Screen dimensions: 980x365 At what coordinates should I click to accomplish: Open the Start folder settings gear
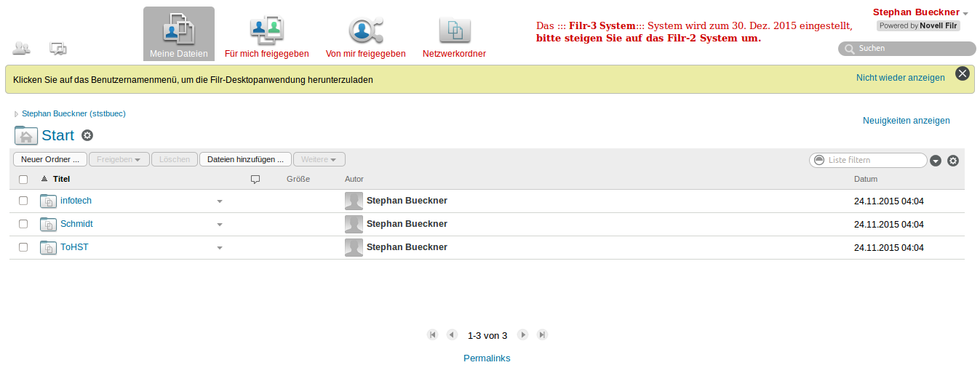coord(87,135)
